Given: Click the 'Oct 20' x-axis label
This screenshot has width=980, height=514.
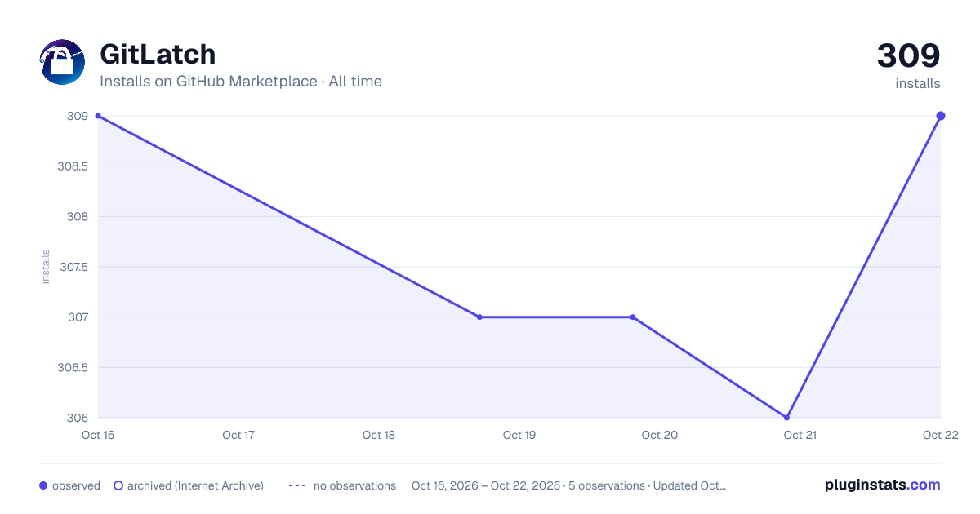Looking at the screenshot, I should 660,435.
